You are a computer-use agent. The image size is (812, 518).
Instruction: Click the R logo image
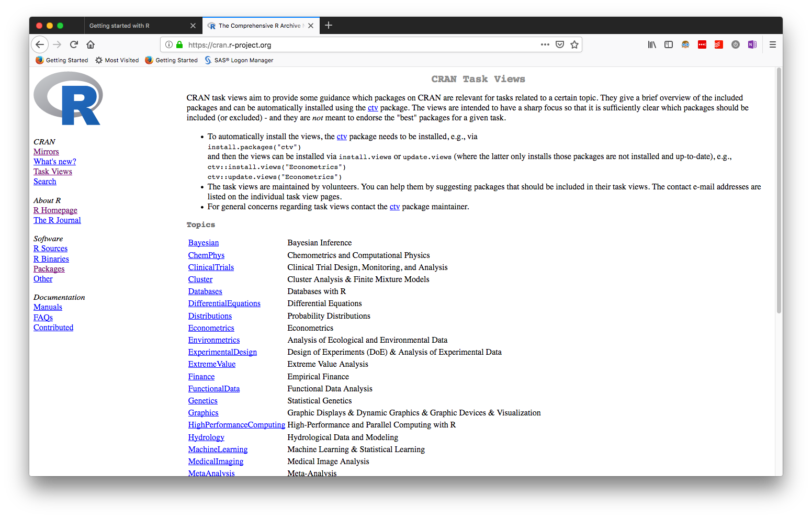(68, 98)
